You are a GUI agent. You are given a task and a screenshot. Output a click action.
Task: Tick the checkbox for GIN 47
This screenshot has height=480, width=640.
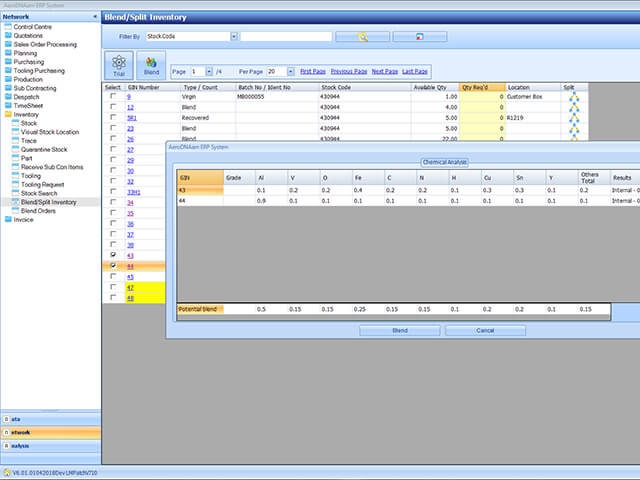(113, 287)
